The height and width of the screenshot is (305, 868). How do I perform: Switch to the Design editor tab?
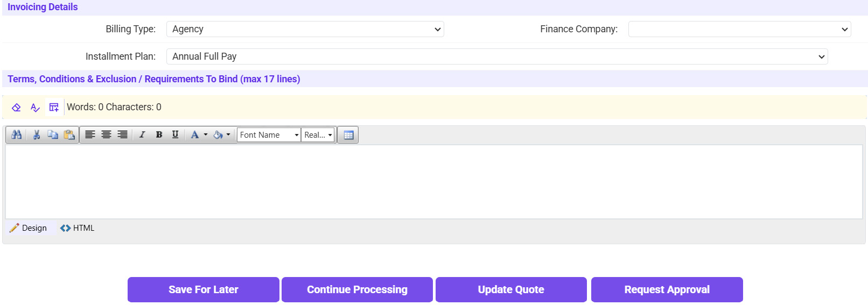point(29,228)
